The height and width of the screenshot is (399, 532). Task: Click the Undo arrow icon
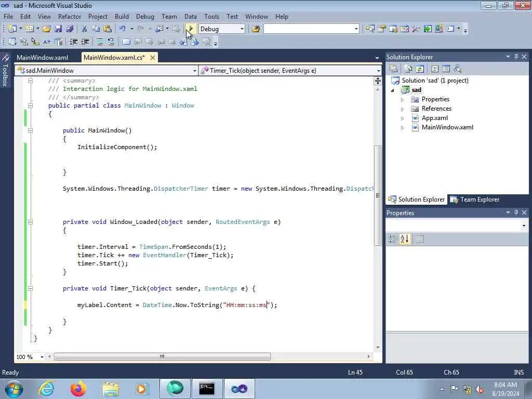point(123,29)
